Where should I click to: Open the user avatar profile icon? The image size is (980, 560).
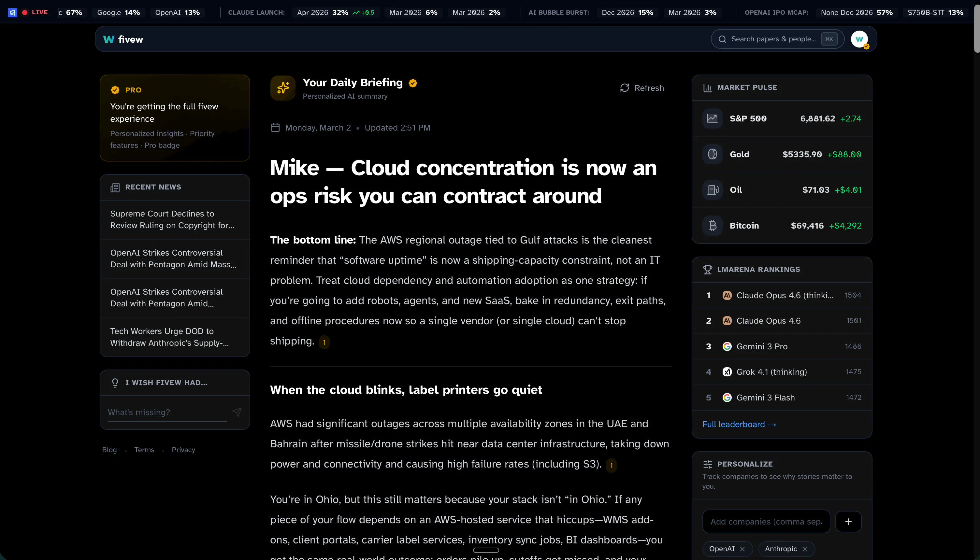click(859, 39)
